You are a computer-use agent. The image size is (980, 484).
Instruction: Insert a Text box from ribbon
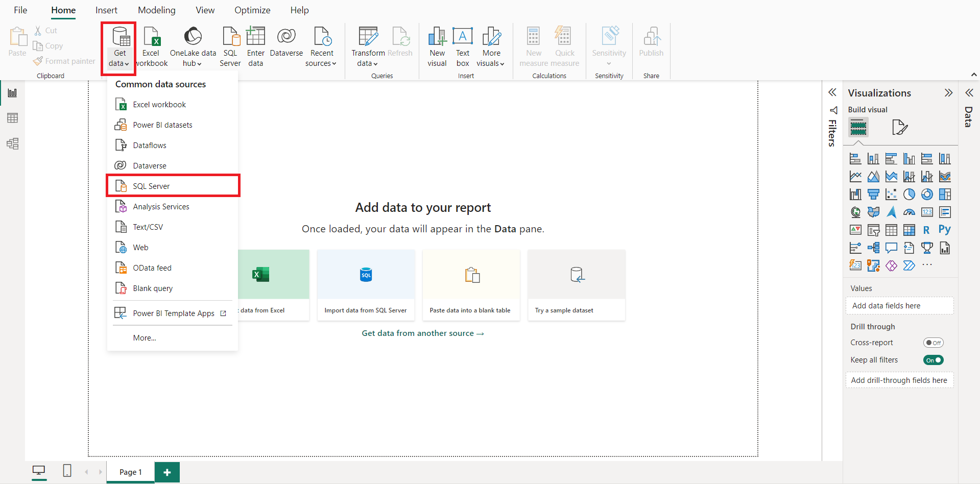click(x=463, y=47)
